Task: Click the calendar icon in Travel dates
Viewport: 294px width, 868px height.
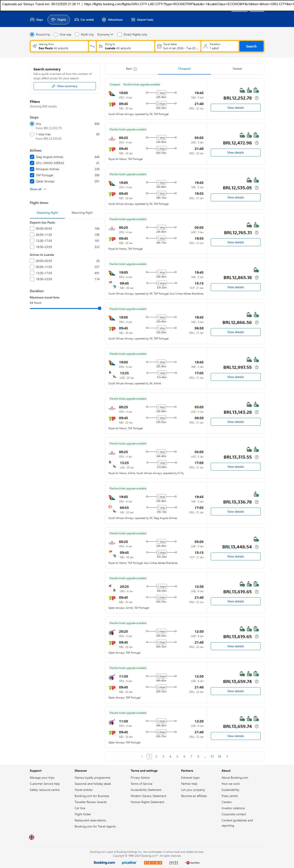Action: tap(159, 46)
